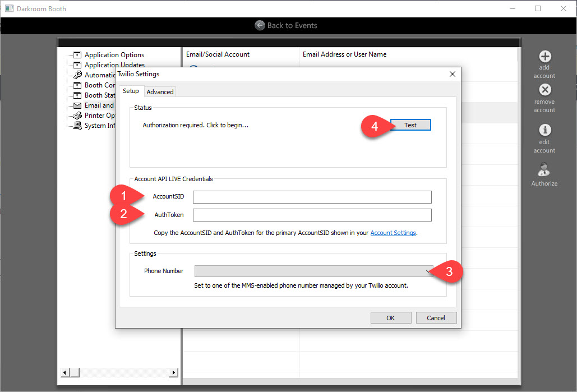The image size is (577, 392).
Task: Click the System Inf computer icon
Action: coord(77,126)
